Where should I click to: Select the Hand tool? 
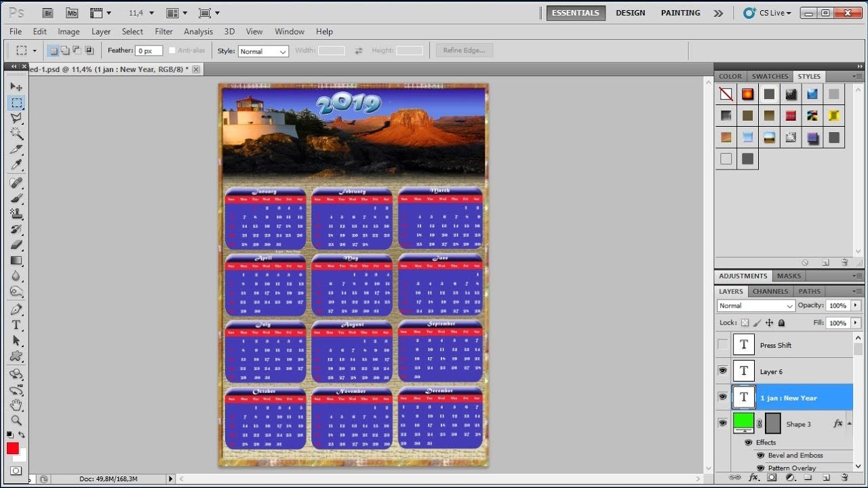coord(16,405)
